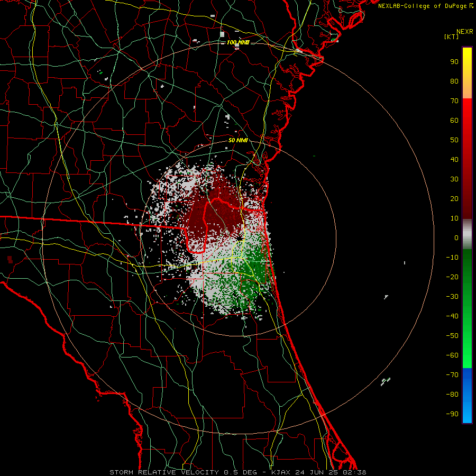Image resolution: width=476 pixels, height=476 pixels.
Task: Pick the yellow band atop the velocity scale
Action: click(467, 73)
